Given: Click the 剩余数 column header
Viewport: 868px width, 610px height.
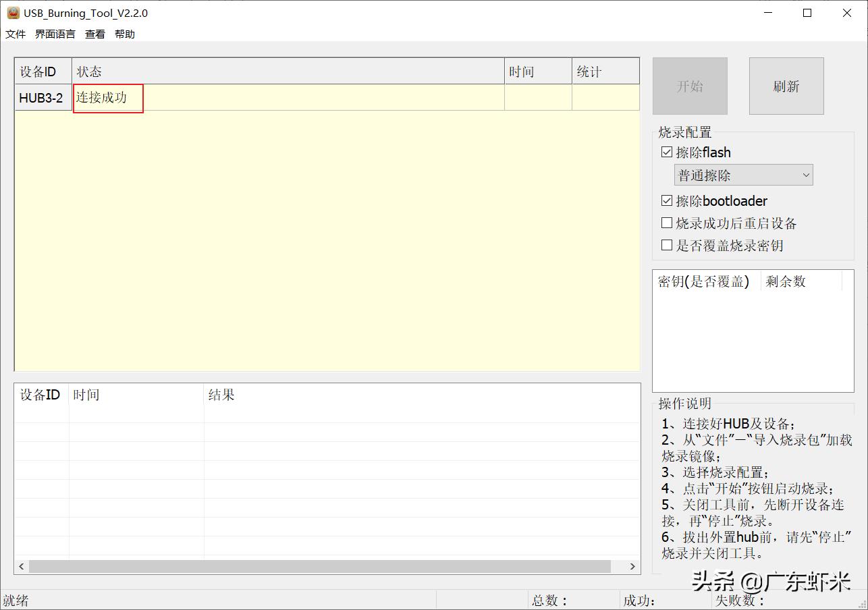Looking at the screenshot, I should click(x=786, y=281).
